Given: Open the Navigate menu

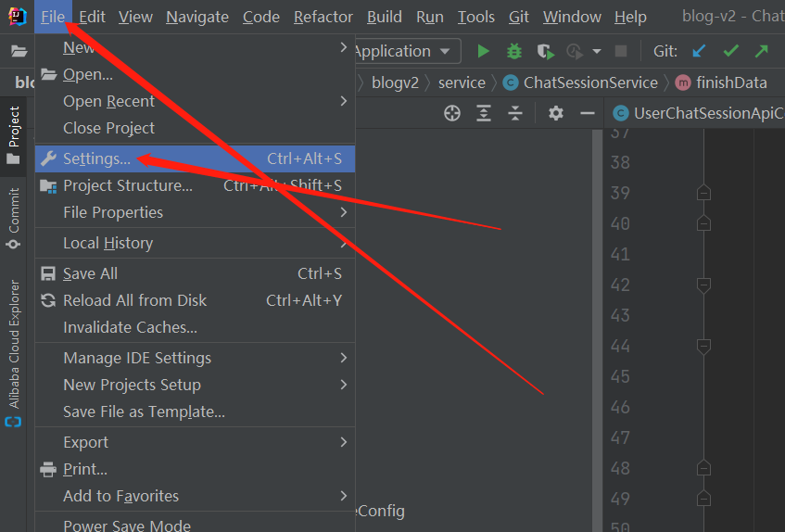Looking at the screenshot, I should click(197, 17).
